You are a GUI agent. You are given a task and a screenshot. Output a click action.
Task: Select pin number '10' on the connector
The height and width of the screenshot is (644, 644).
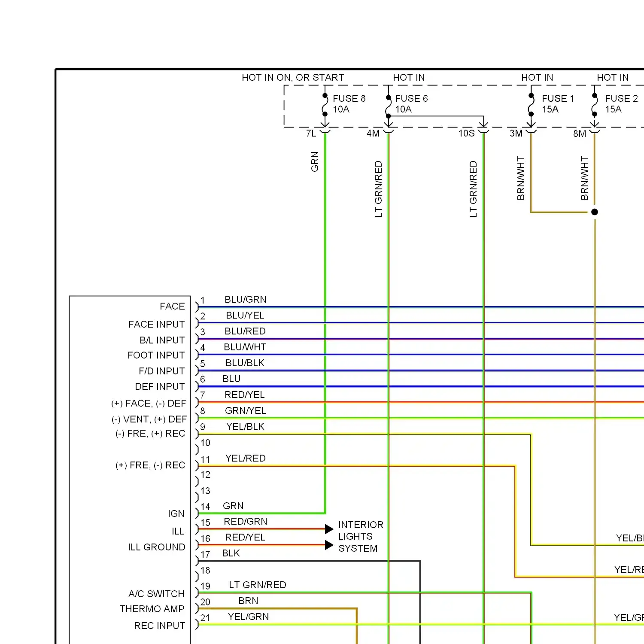click(205, 443)
